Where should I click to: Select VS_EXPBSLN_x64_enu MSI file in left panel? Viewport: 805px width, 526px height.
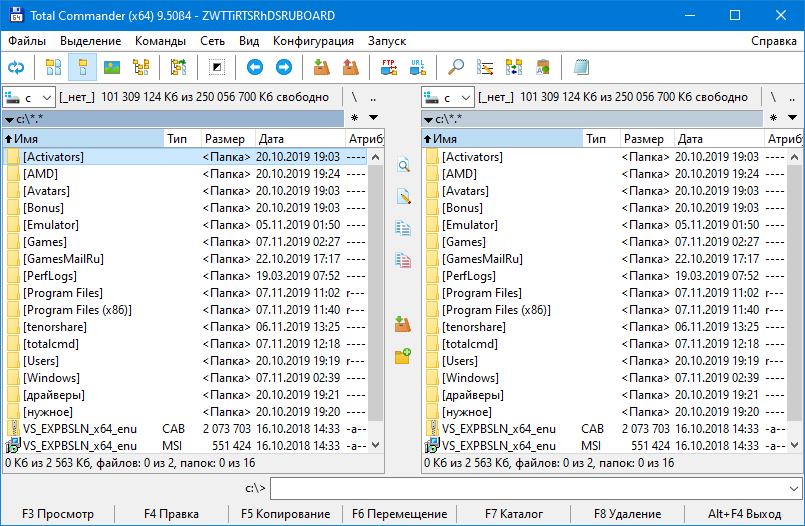pos(187,445)
